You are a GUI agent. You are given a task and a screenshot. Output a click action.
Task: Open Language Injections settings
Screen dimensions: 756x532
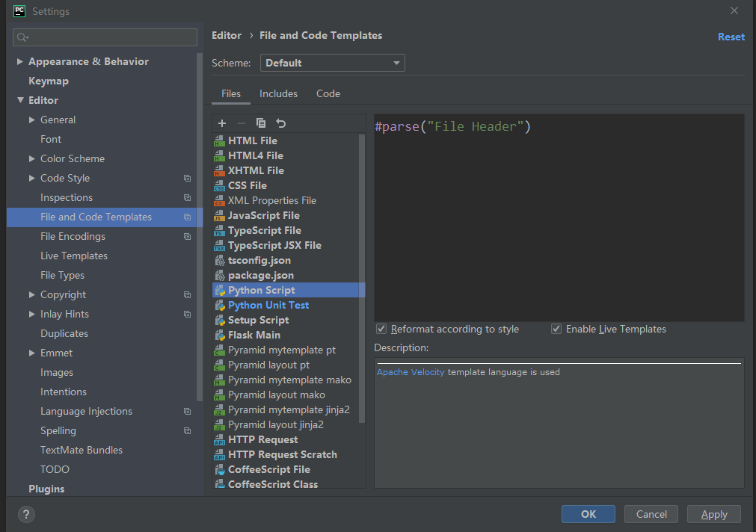click(86, 411)
